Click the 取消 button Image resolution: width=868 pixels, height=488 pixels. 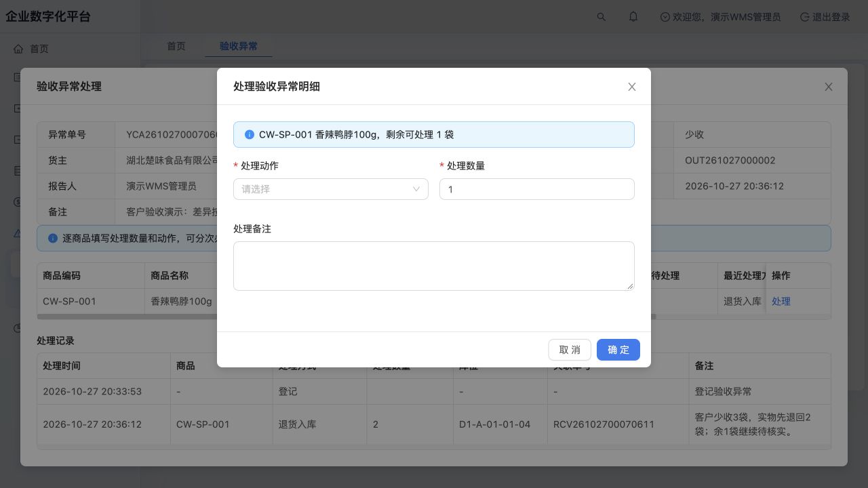570,350
